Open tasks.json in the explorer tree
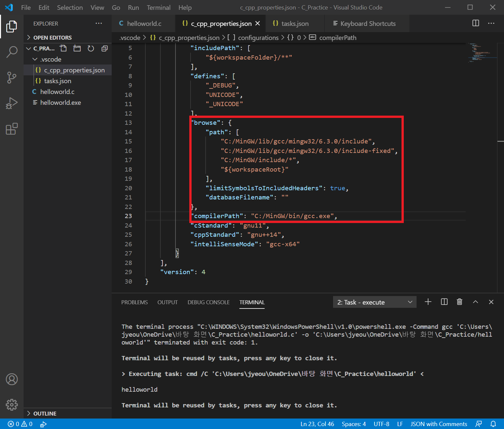 (67, 81)
